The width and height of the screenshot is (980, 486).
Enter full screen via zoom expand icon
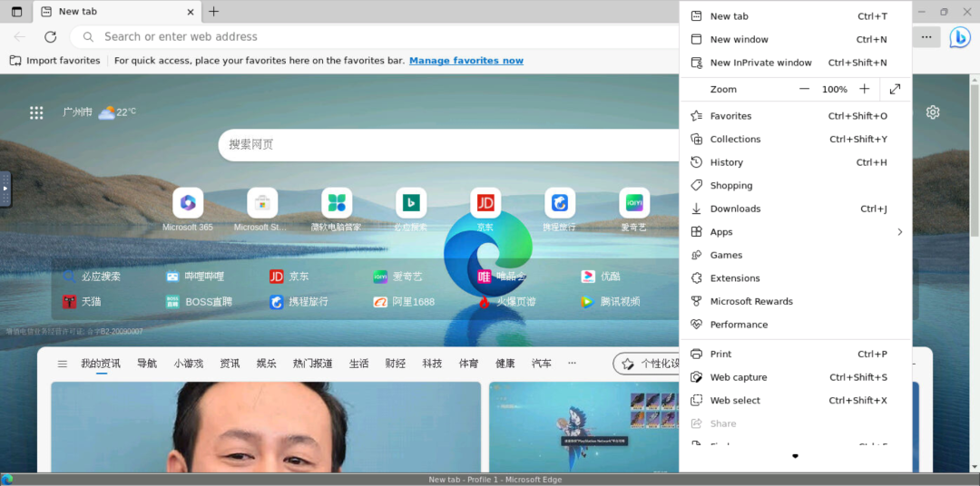click(x=895, y=90)
